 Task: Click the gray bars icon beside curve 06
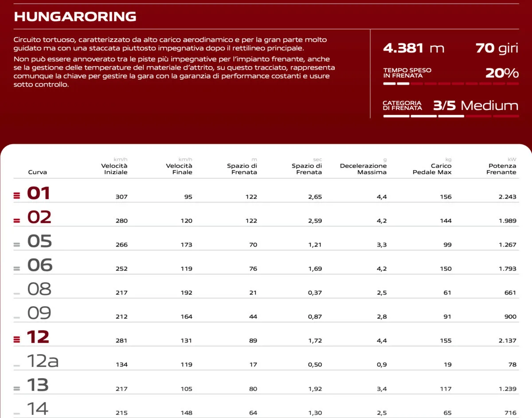pos(17,268)
